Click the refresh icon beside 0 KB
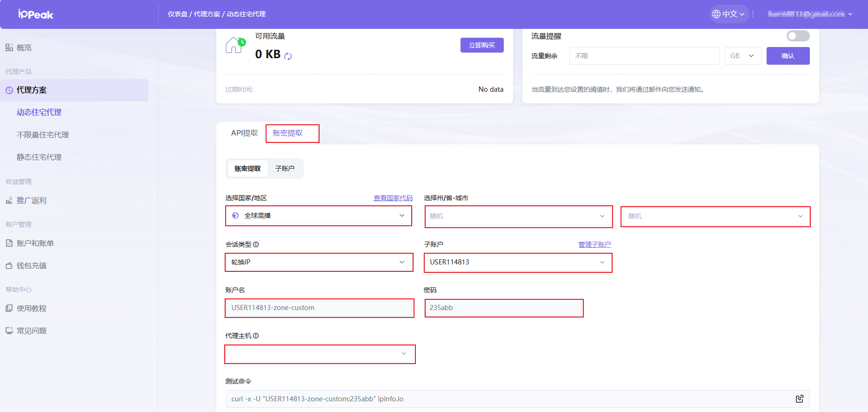This screenshot has height=412, width=868. (x=288, y=56)
